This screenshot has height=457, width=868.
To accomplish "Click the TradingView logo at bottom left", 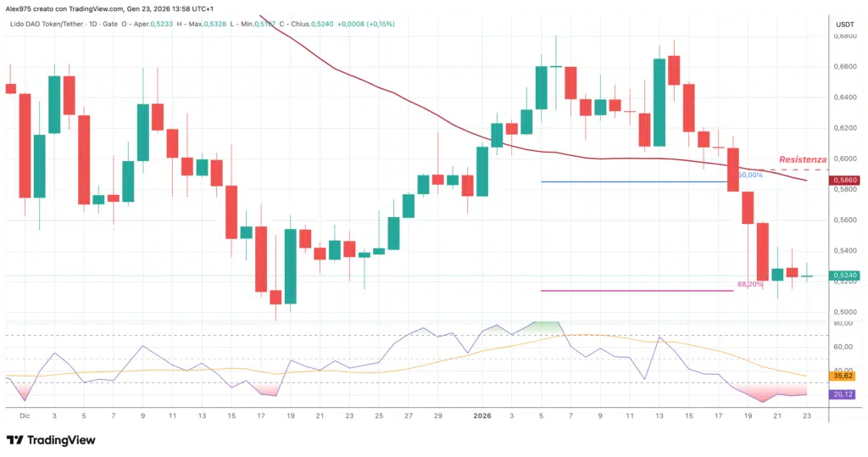I will (51, 440).
